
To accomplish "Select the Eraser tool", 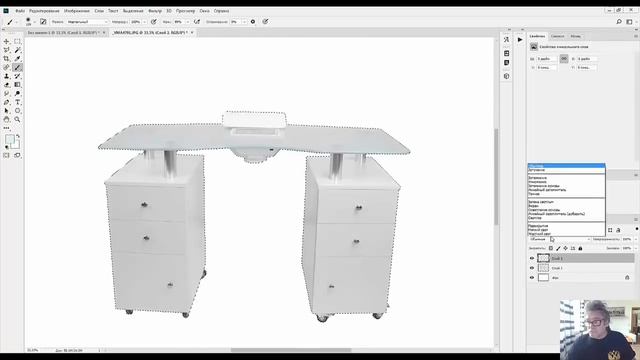I will coord(7,85).
